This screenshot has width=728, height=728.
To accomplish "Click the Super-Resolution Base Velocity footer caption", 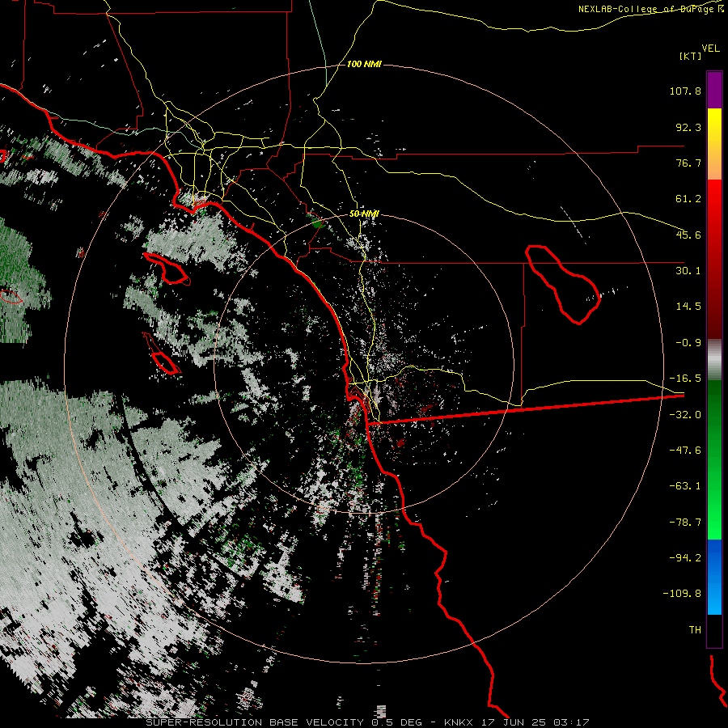I will click(367, 722).
